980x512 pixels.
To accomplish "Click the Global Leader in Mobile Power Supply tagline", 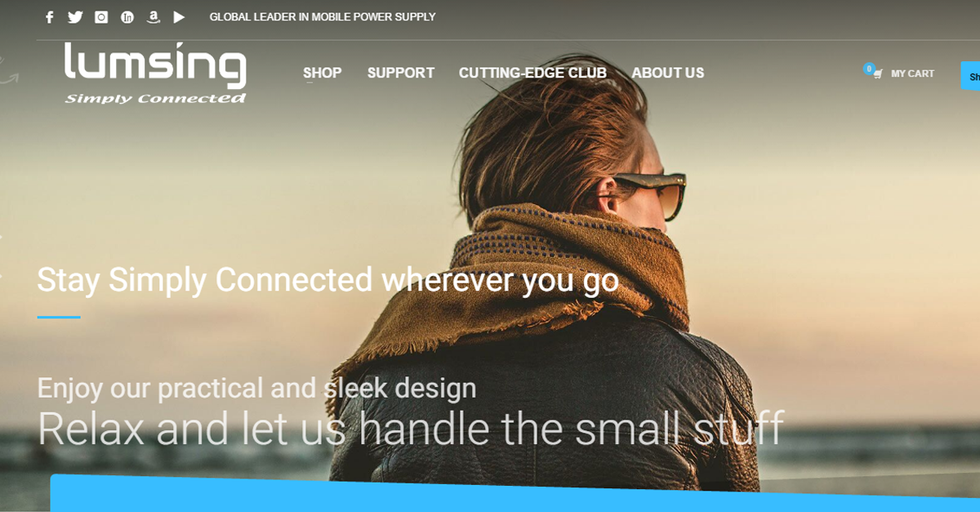I will click(323, 17).
